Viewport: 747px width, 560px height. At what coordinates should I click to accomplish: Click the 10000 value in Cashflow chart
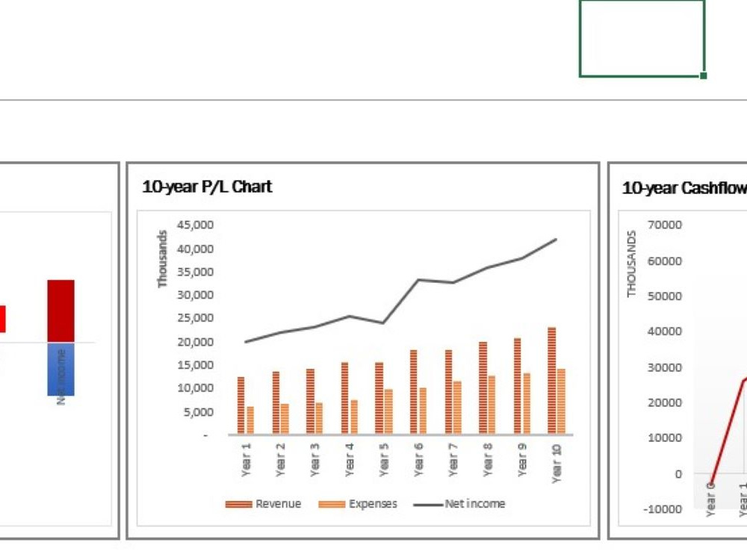(x=664, y=438)
